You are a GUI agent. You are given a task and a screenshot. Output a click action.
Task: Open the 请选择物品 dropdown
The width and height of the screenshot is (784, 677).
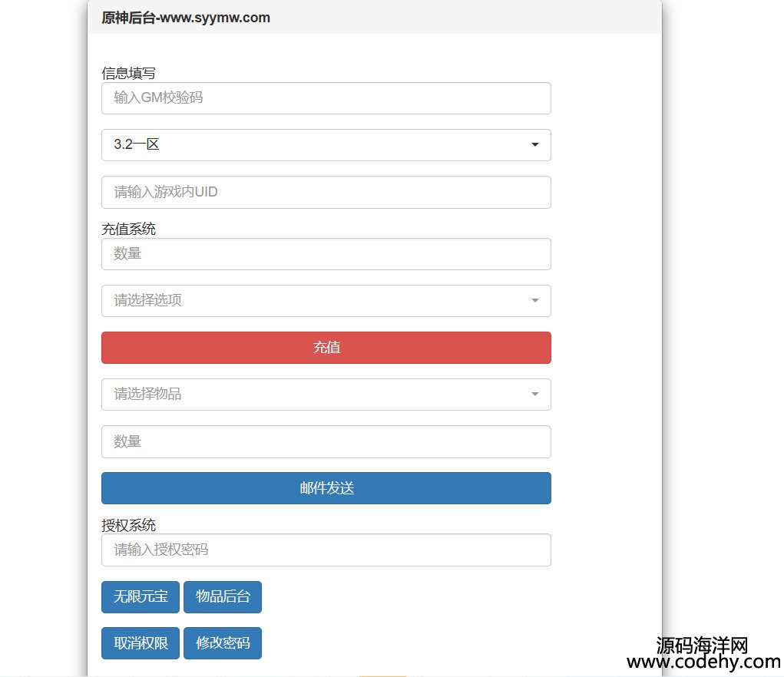tap(326, 395)
